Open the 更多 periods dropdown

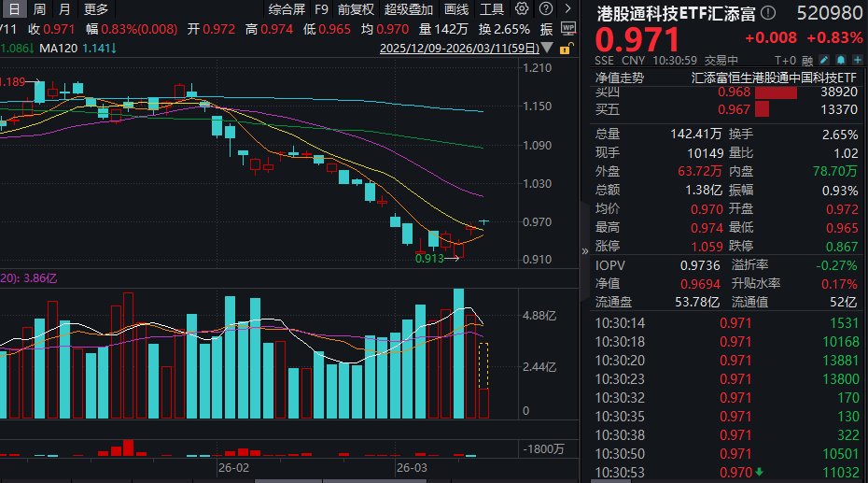coord(96,9)
